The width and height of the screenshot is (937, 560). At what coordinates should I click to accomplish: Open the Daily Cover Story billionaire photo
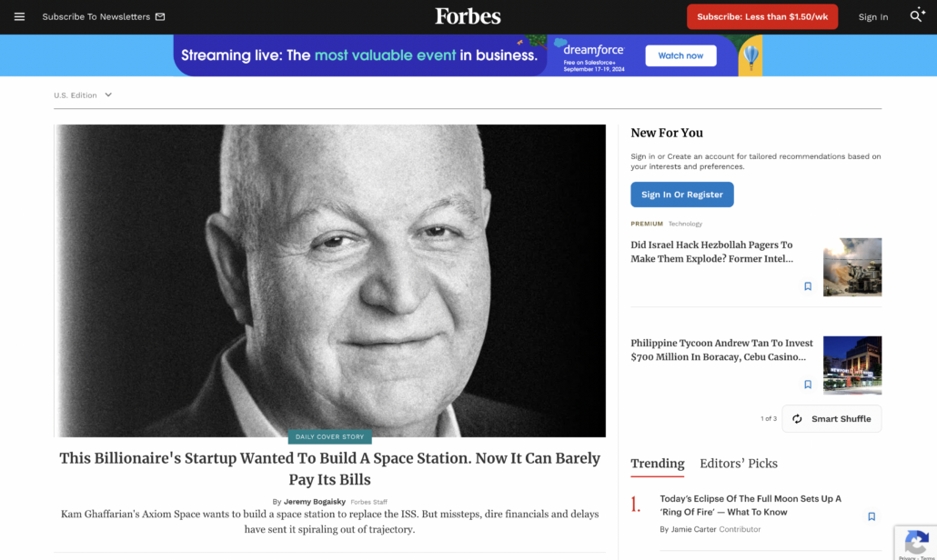[329, 280]
